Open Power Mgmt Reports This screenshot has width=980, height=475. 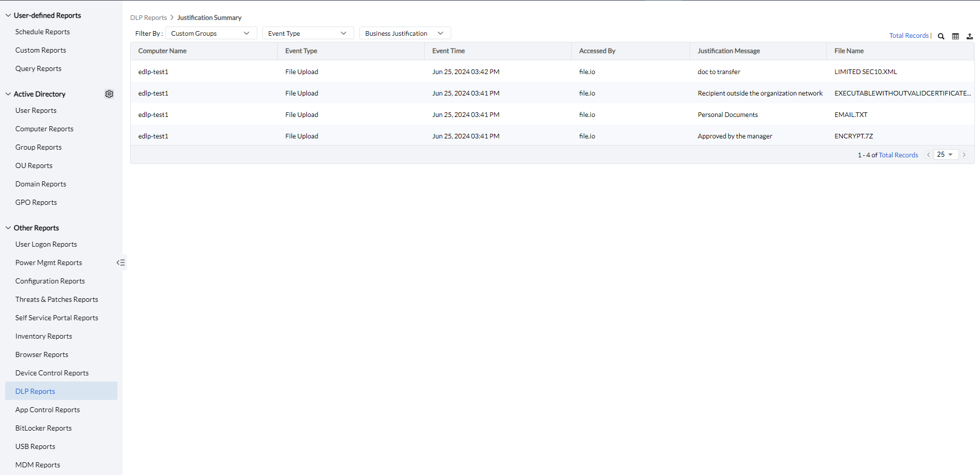coord(48,263)
